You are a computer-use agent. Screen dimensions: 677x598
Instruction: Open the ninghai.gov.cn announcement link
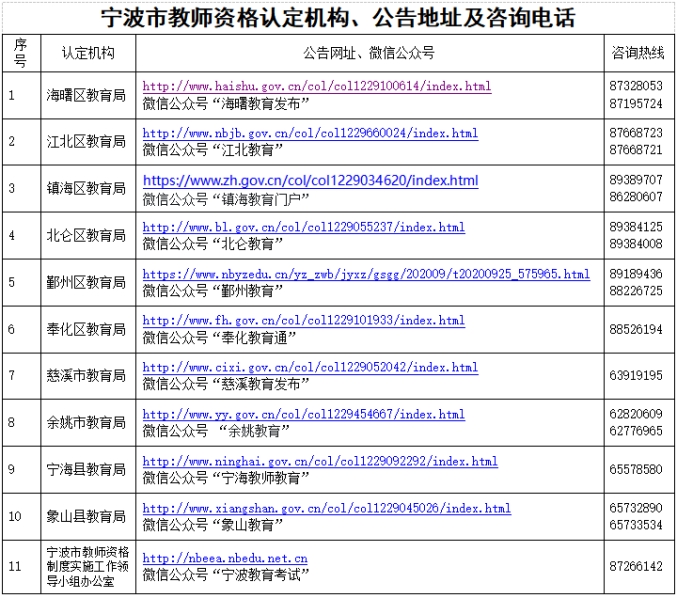320,462
